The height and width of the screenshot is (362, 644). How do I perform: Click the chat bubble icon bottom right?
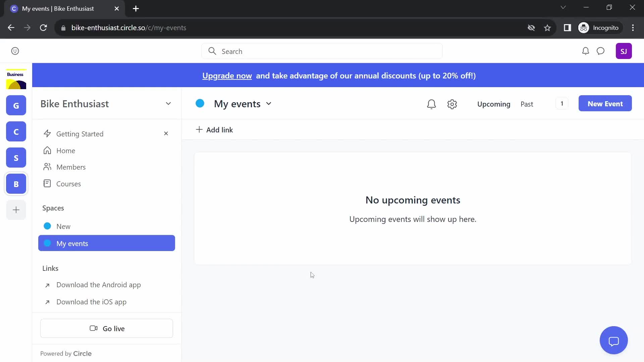[614, 340]
